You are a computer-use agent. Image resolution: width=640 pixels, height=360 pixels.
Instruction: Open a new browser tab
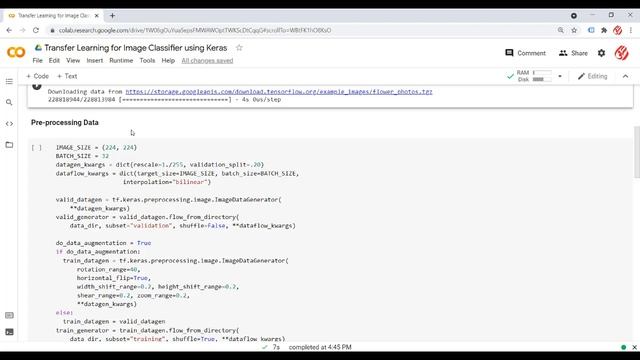[x=112, y=16]
